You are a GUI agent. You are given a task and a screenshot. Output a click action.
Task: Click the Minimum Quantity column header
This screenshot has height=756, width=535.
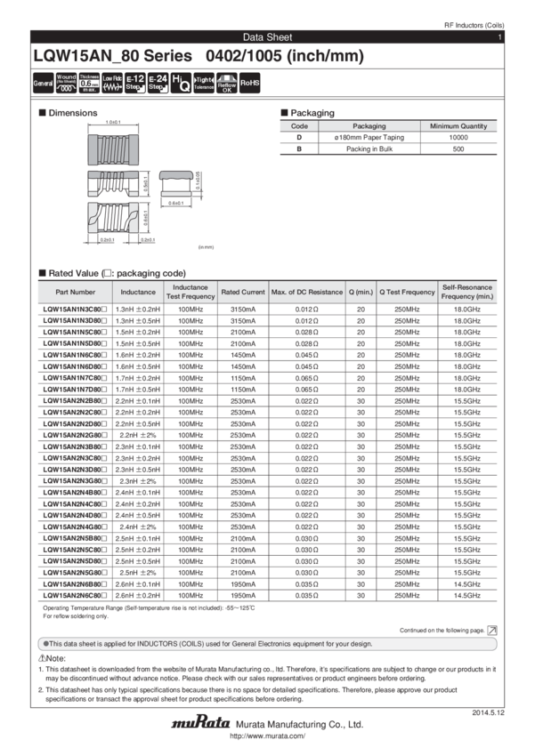(x=458, y=125)
